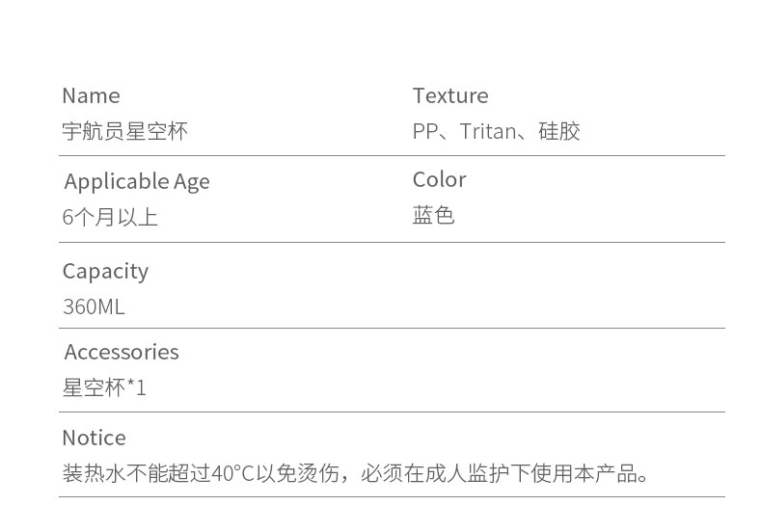Select the 360ML capacity value
This screenshot has width=762, height=532.
pos(94,306)
